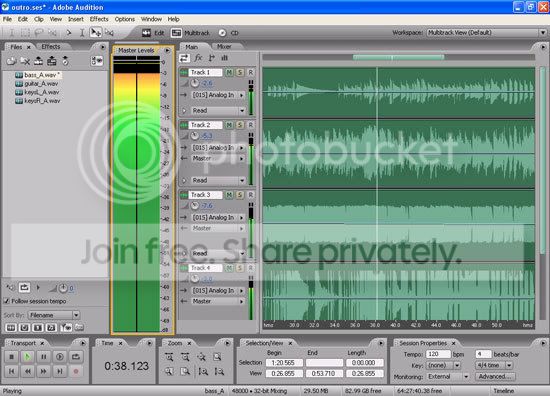Image resolution: width=550 pixels, height=396 pixels.
Task: Mute Track 2
Action: 229,125
